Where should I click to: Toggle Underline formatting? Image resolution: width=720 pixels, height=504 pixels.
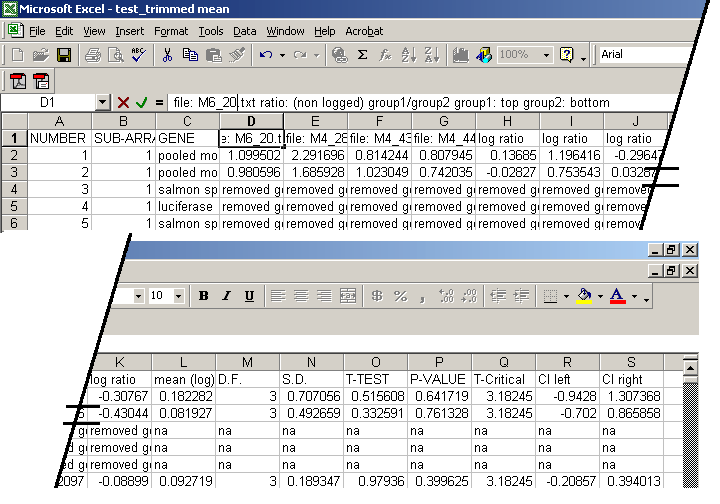click(249, 296)
